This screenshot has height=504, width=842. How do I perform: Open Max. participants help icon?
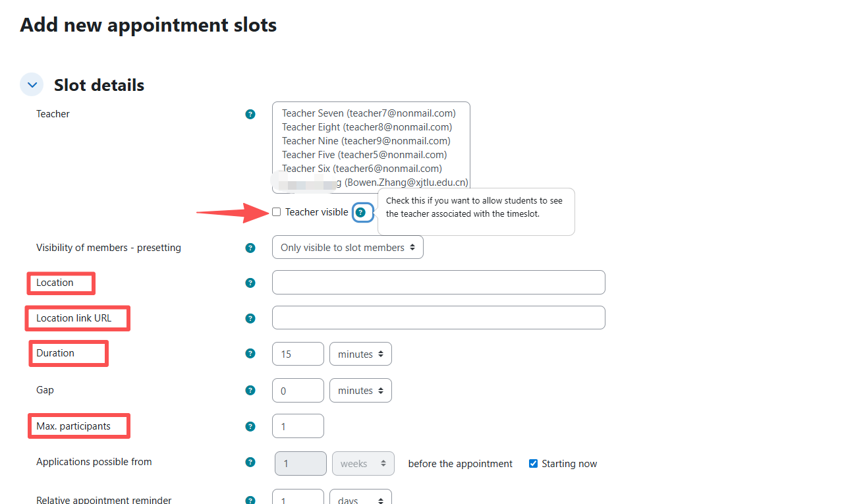pos(250,426)
